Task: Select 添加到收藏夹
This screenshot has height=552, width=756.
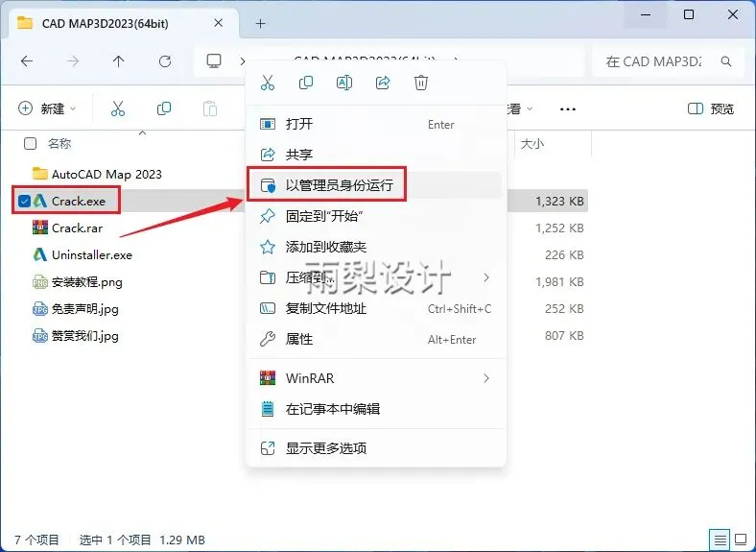Action: point(376,247)
